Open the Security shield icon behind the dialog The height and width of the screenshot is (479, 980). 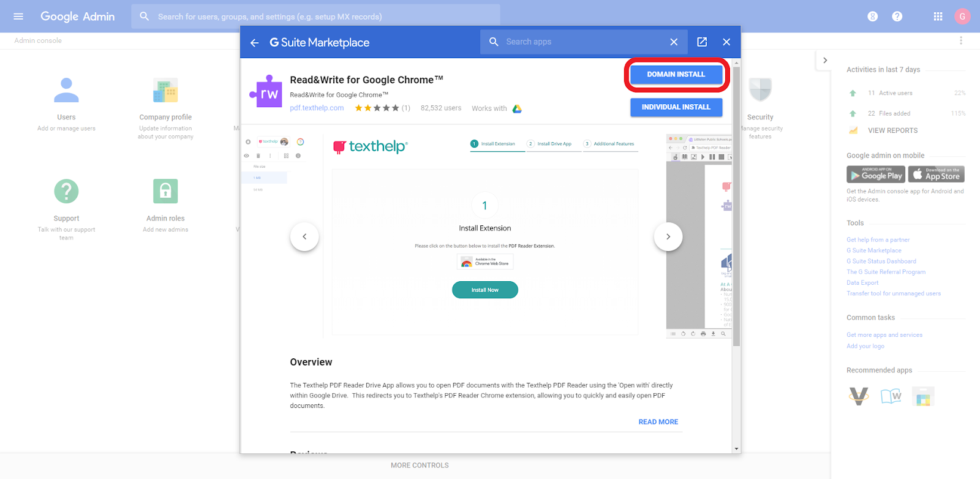pyautogui.click(x=760, y=90)
